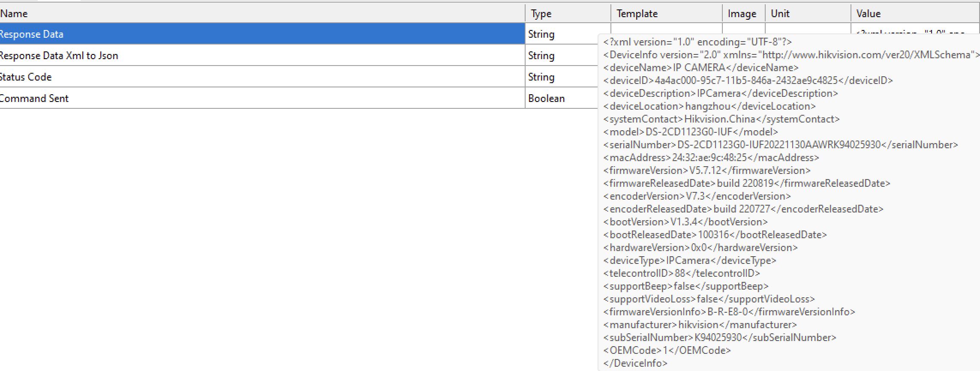The height and width of the screenshot is (371, 980).
Task: Click String type cell for Xml to Json row
Action: point(541,56)
